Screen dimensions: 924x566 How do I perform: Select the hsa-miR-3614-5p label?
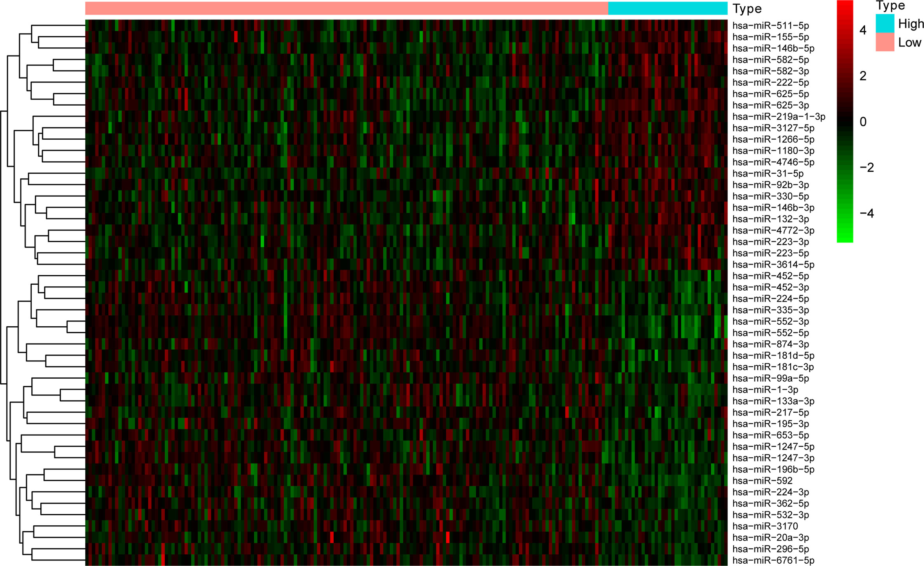click(773, 264)
